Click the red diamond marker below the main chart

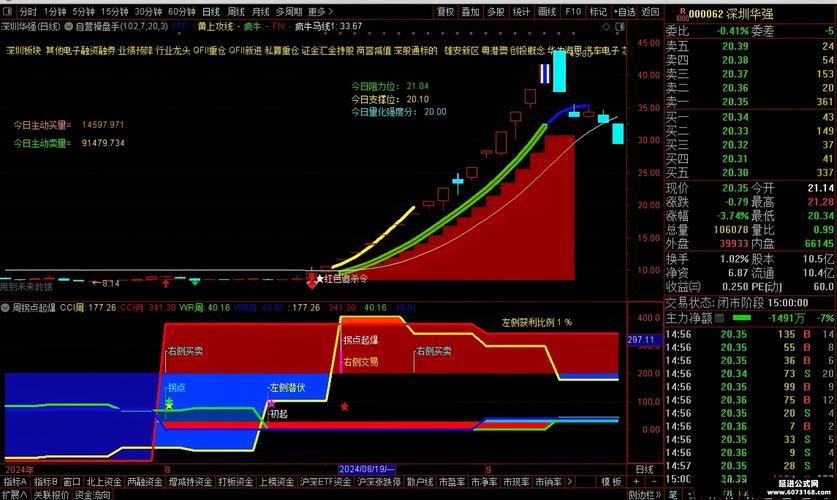click(x=312, y=285)
